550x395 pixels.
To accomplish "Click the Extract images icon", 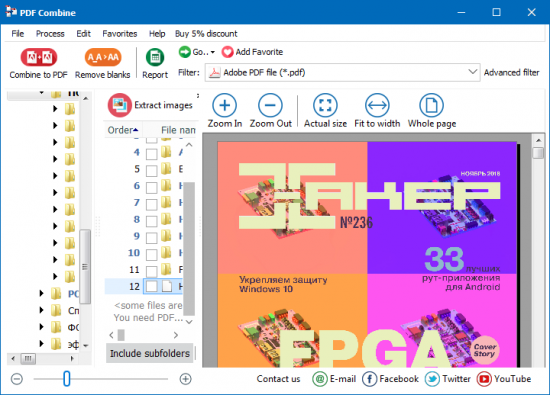I will (120, 105).
